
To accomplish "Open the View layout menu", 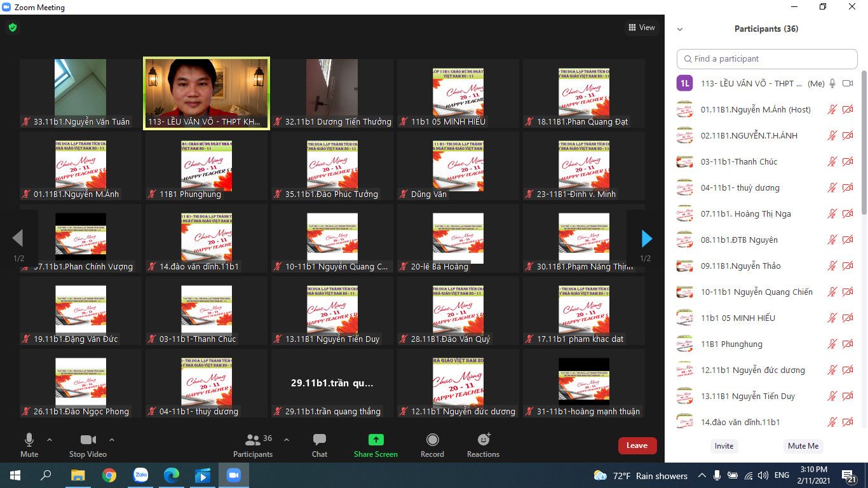I will (x=641, y=27).
